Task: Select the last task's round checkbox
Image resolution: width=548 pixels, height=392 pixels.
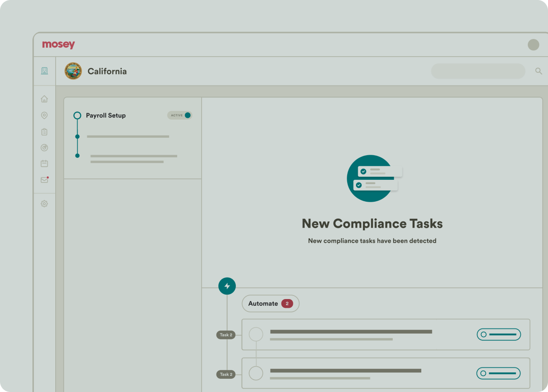Action: (x=256, y=374)
